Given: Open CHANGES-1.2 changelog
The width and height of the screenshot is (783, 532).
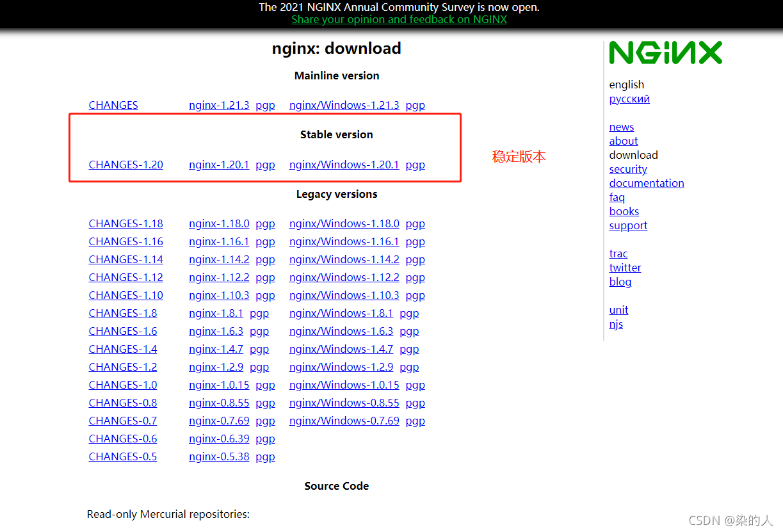Looking at the screenshot, I should point(123,367).
